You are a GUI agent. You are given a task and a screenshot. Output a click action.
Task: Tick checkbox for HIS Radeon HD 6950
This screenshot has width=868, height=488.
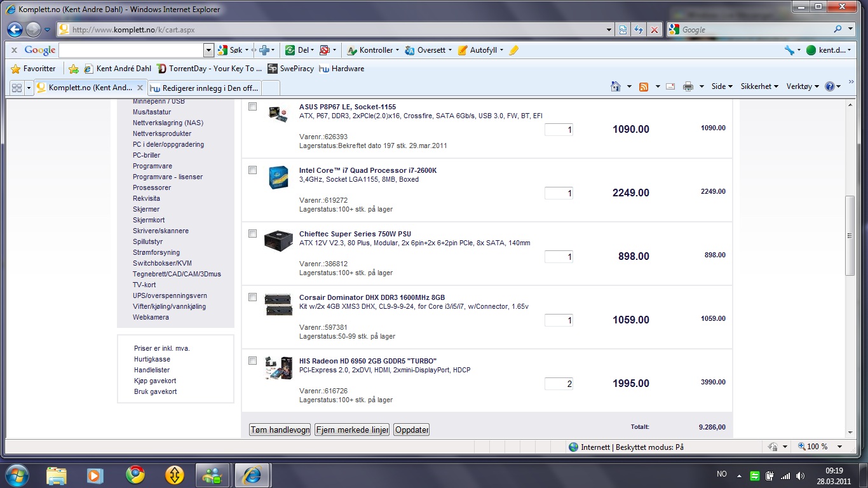tap(253, 361)
